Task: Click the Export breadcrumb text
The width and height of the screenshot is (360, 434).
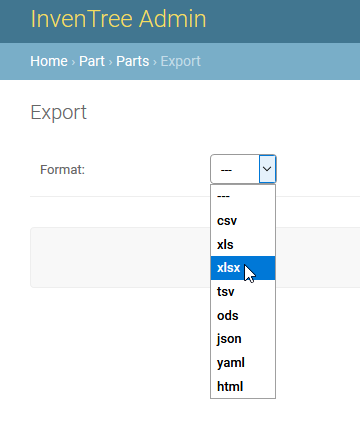Action: [x=181, y=61]
